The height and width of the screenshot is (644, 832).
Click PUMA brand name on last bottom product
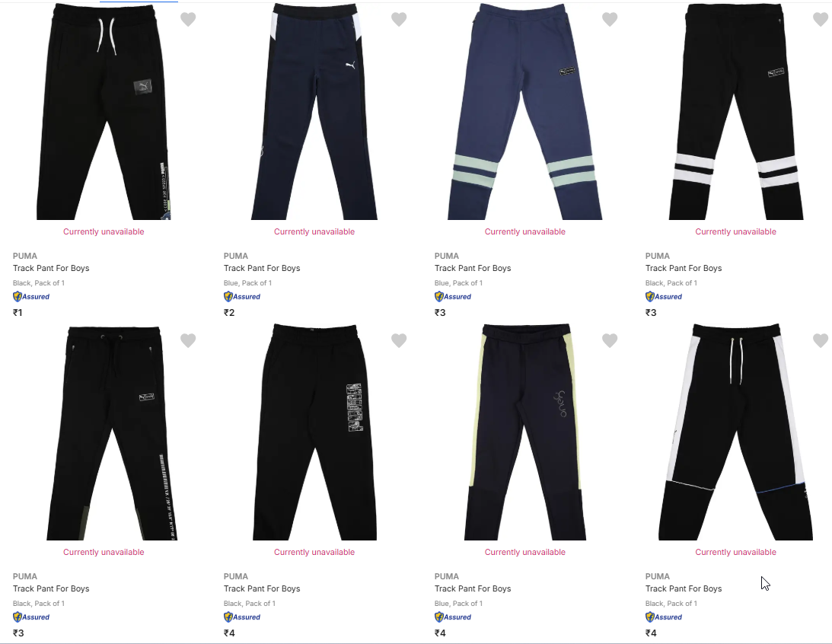[658, 576]
